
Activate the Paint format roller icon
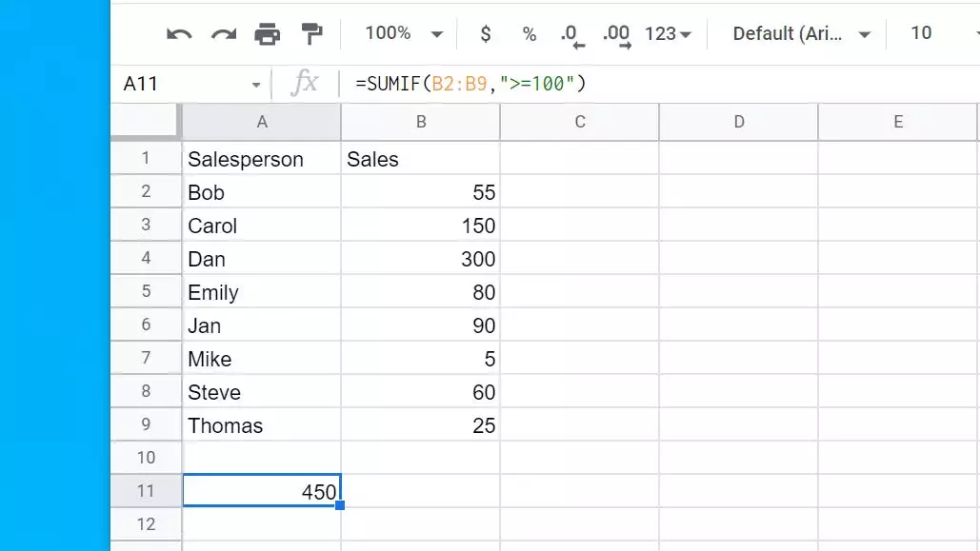(x=311, y=34)
